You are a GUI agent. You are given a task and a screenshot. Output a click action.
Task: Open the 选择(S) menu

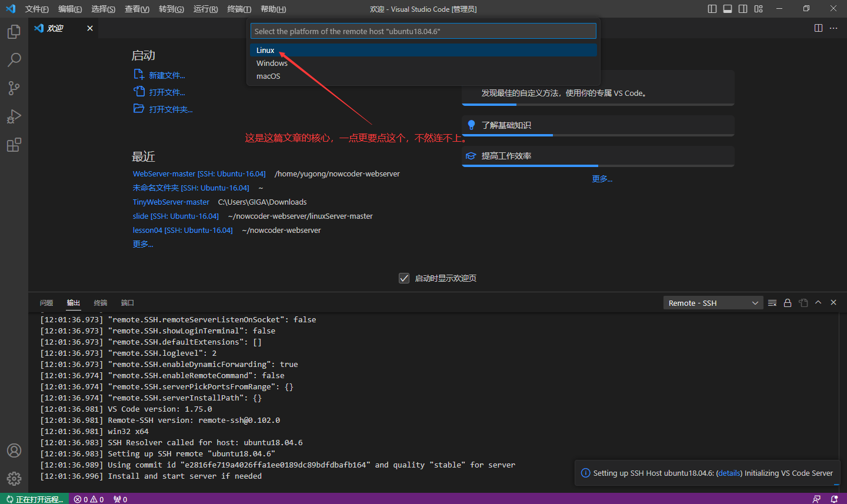coord(103,9)
